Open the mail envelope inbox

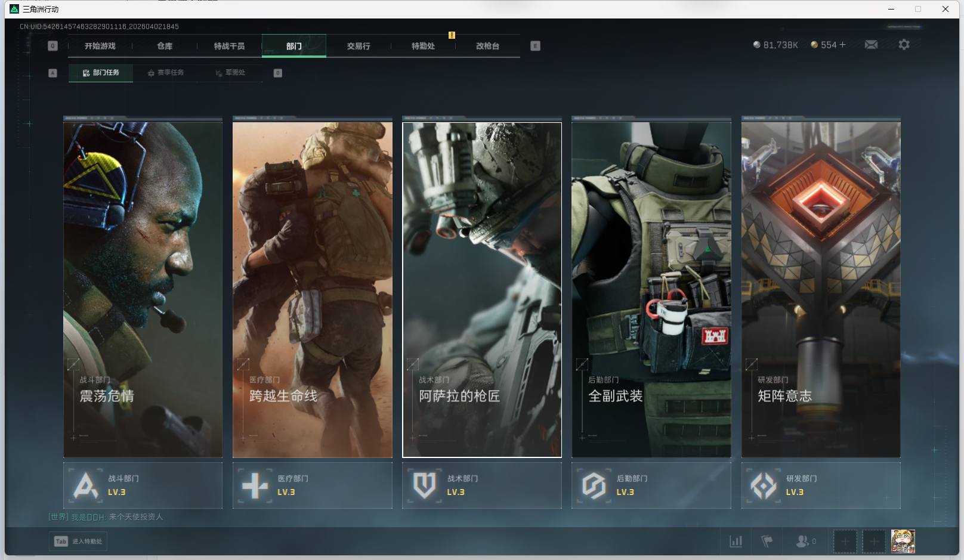coord(871,45)
